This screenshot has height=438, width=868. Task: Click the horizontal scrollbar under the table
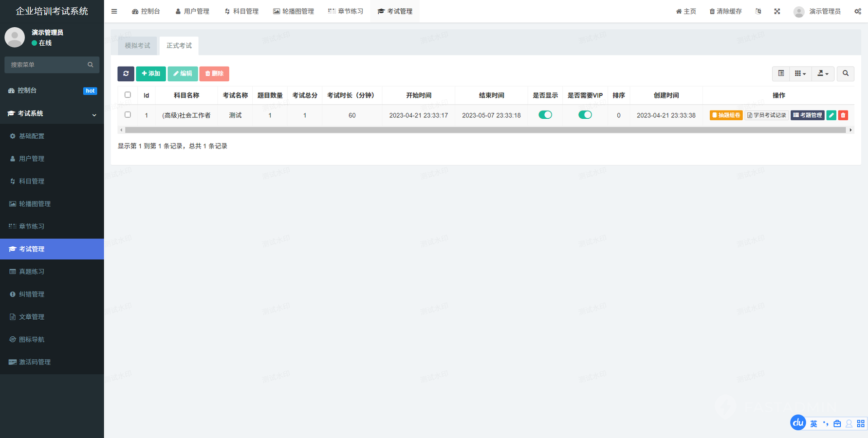485,130
